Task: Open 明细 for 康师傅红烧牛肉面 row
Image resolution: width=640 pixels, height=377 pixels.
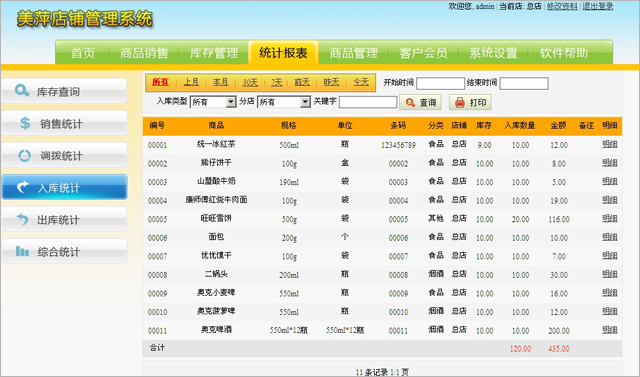Action: tap(609, 200)
